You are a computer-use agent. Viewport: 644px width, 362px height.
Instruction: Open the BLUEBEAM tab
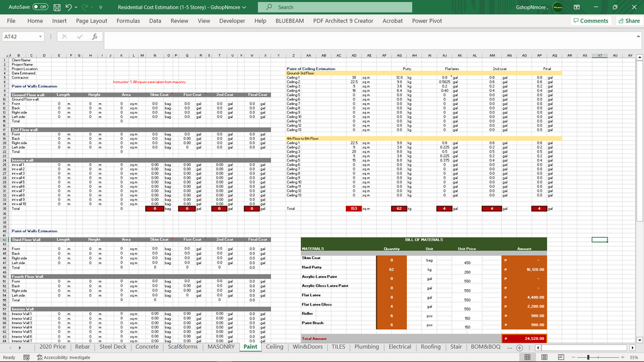pyautogui.click(x=289, y=21)
